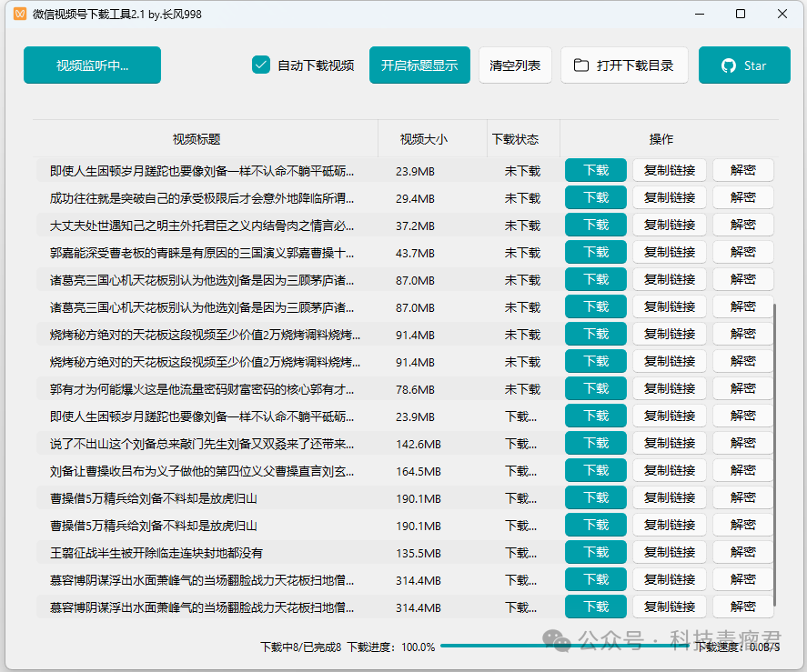Viewport: 807px width, 672px height.
Task: Click the 29.4MB size cell
Action: (415, 198)
